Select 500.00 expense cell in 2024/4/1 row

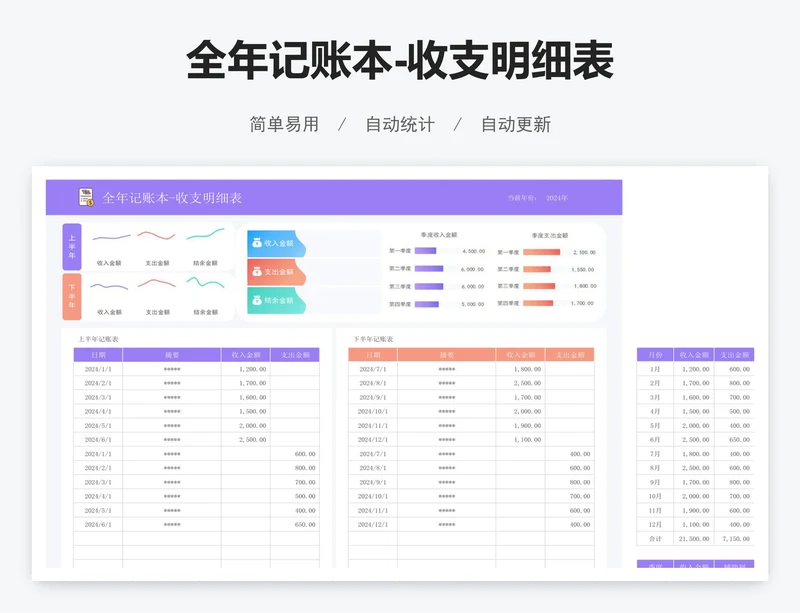tap(295, 496)
